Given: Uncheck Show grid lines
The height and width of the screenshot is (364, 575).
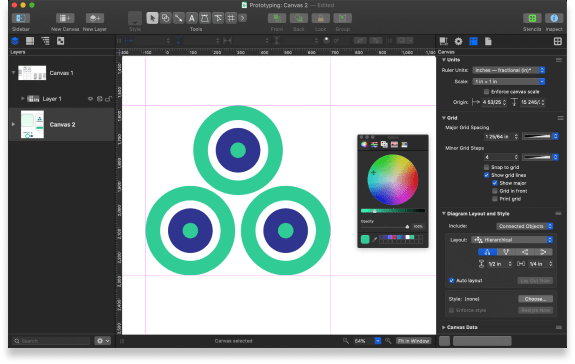Looking at the screenshot, I should 486,175.
